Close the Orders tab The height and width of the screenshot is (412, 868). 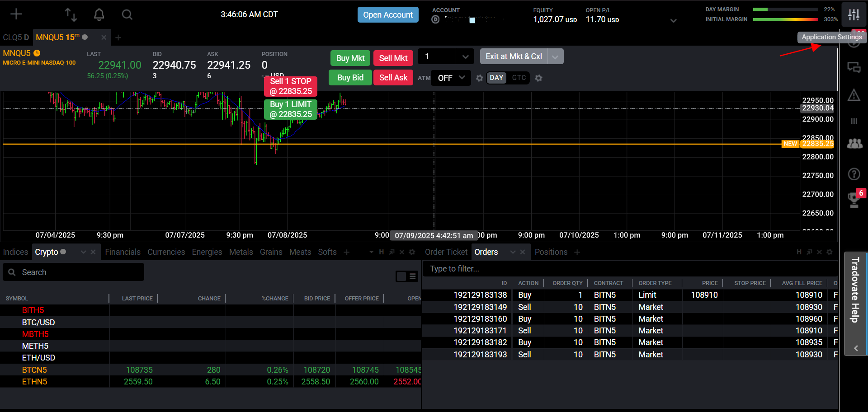pos(523,252)
